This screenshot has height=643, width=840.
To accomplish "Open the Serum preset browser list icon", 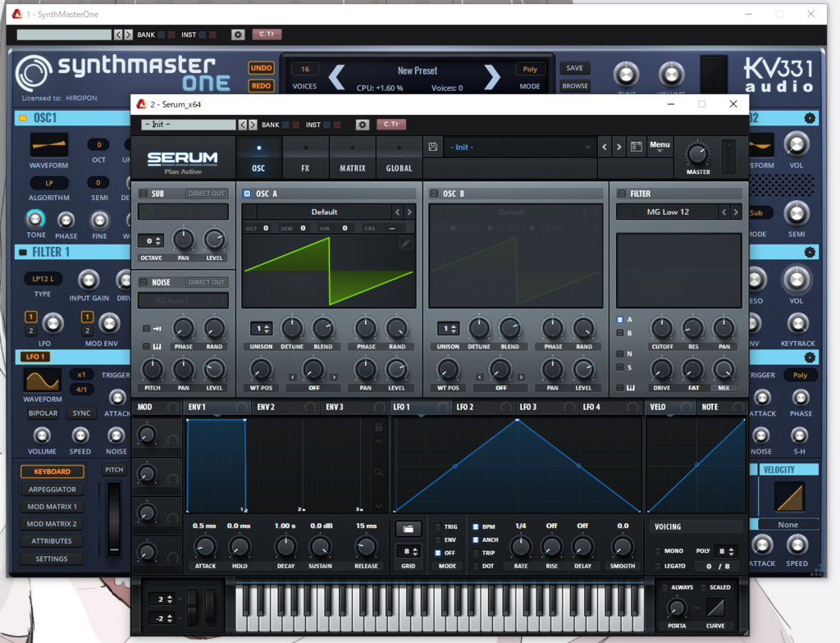I will [636, 146].
